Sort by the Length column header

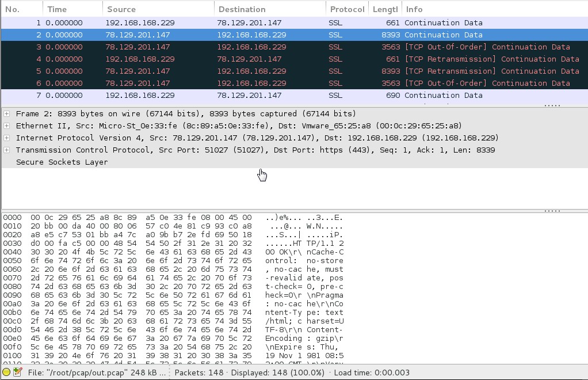click(x=385, y=9)
